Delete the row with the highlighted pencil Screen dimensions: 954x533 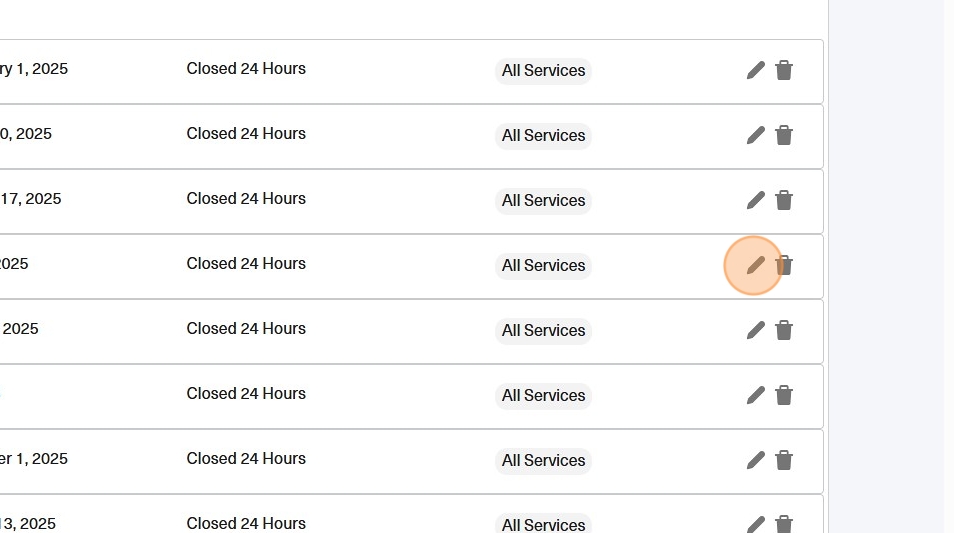[785, 265]
